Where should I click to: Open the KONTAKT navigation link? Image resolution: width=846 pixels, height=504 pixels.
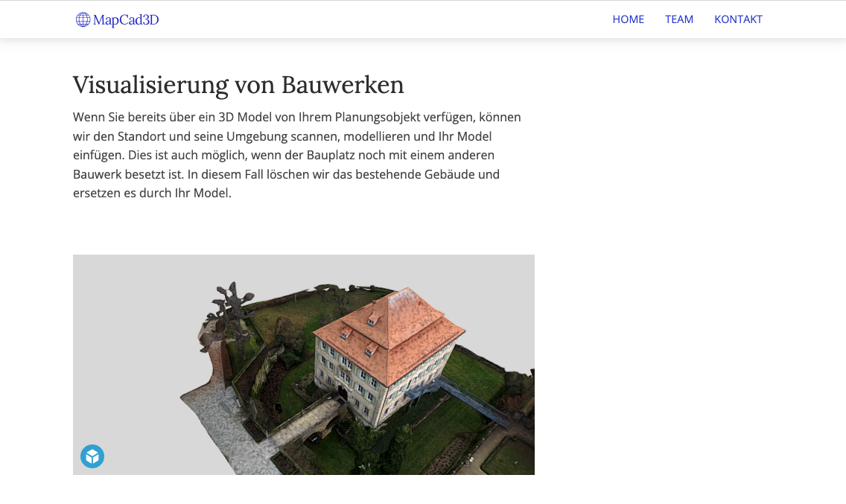[x=738, y=19]
